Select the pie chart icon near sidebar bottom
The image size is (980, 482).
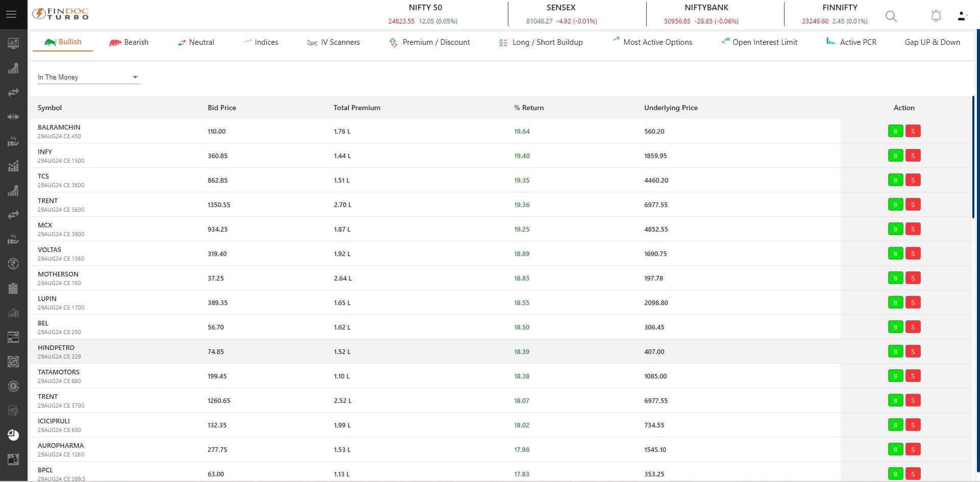pos(13,435)
